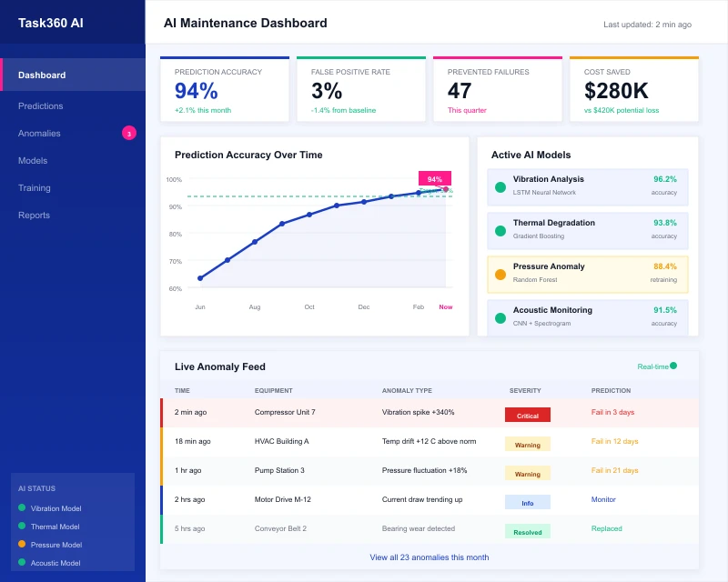
Task: Click the PREDICTION column header
Action: pyautogui.click(x=611, y=390)
